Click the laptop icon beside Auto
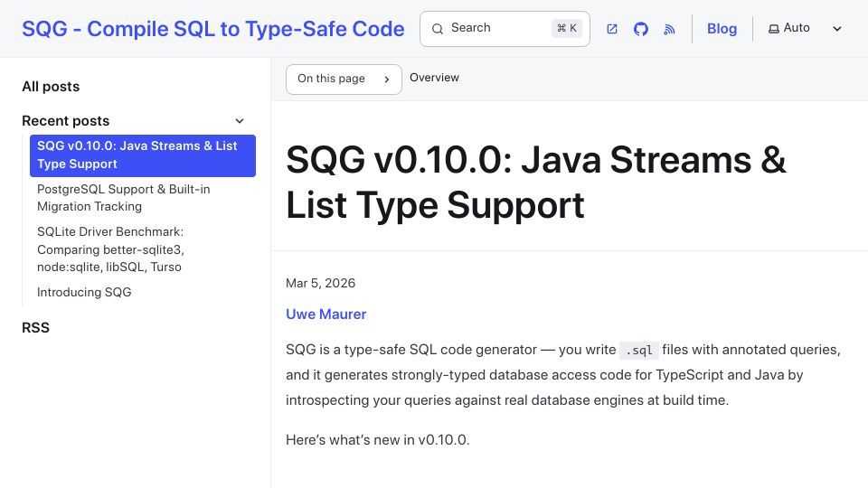The height and width of the screenshot is (488, 868). click(x=774, y=29)
